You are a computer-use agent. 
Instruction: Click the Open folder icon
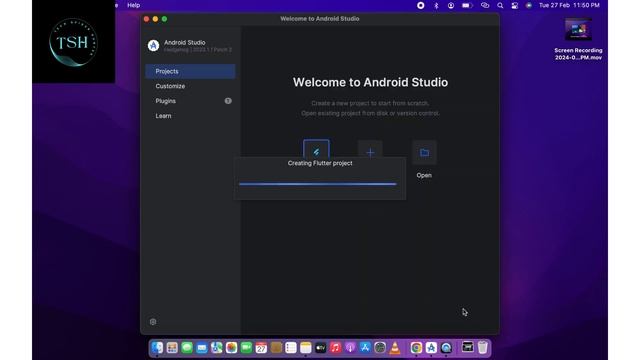(x=424, y=152)
